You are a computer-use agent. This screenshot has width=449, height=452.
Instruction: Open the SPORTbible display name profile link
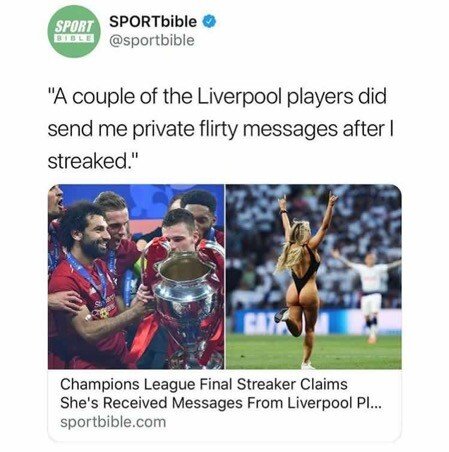(153, 22)
